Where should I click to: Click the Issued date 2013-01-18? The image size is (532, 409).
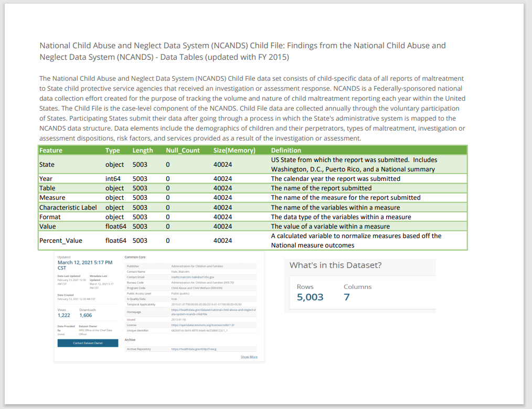tap(178, 319)
